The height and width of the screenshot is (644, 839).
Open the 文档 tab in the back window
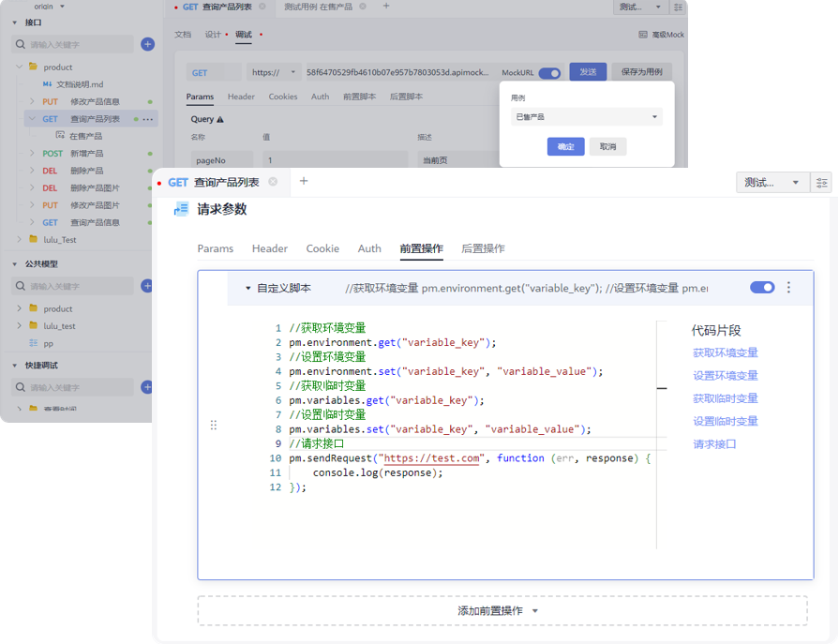tap(183, 35)
